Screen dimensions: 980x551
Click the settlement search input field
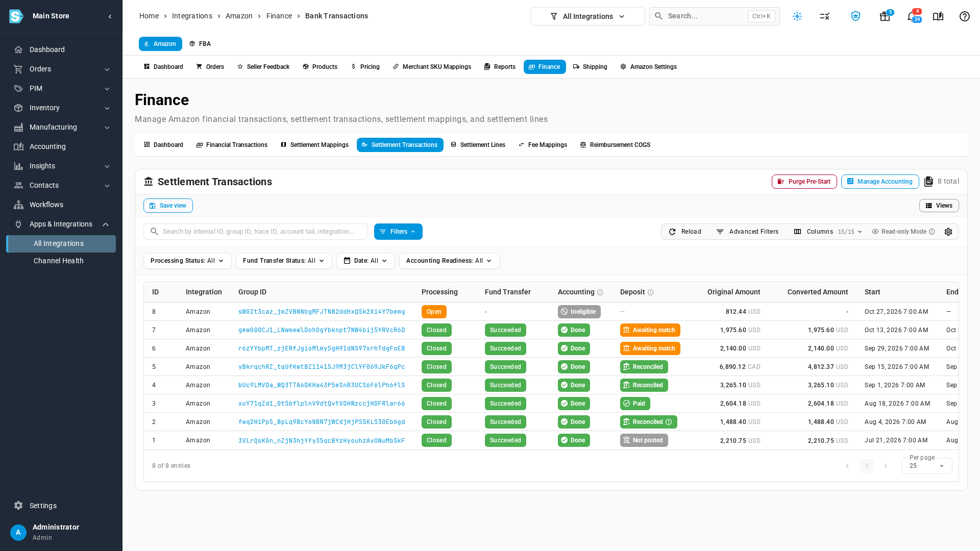pyautogui.click(x=256, y=232)
